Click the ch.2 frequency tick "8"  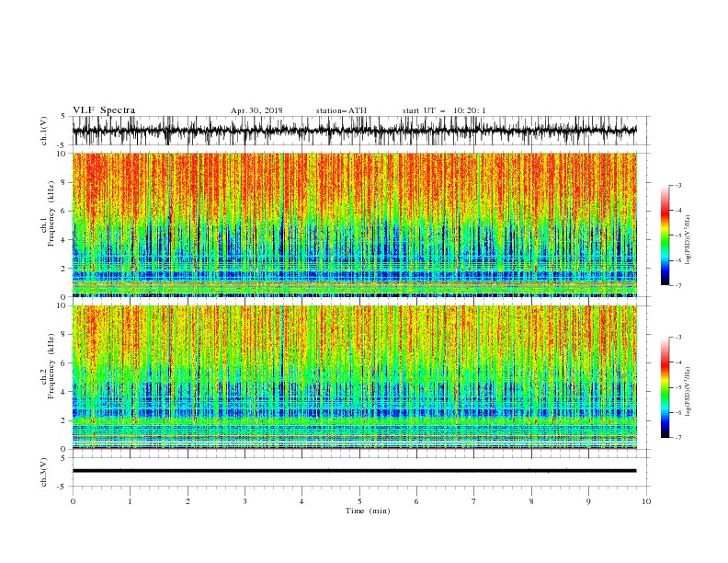[64, 335]
